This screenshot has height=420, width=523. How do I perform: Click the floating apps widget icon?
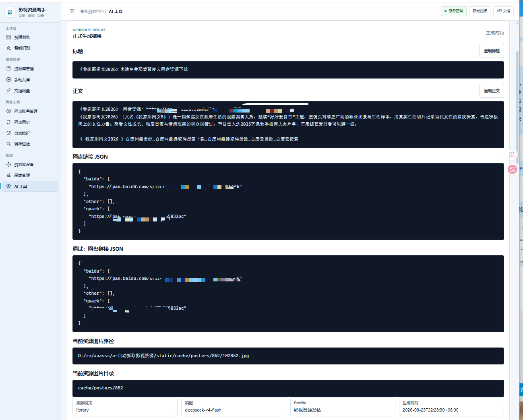pos(512,154)
